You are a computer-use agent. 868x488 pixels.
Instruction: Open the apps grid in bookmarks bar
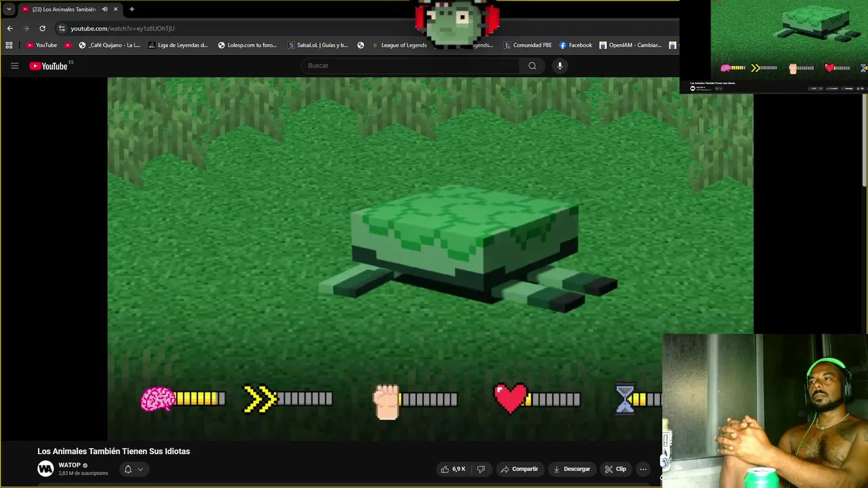[x=9, y=45]
